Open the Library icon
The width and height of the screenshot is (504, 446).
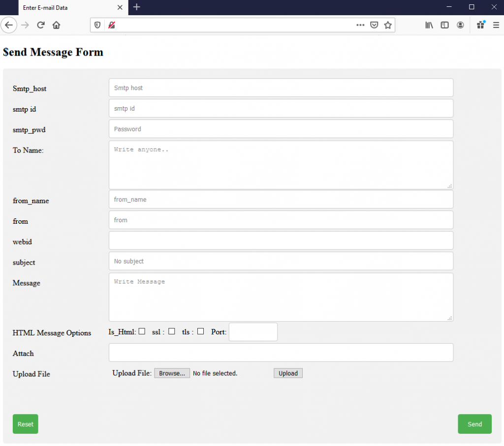(x=429, y=25)
